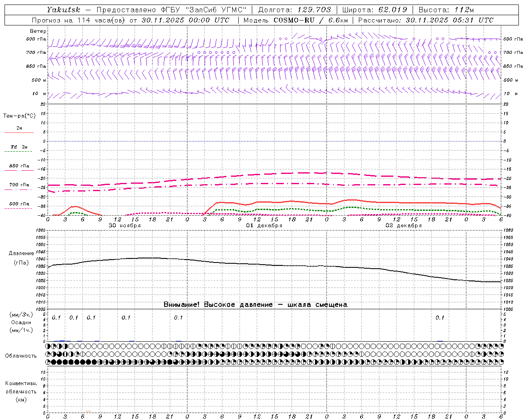Select the '(км)' unit under convective cloudiness

[21, 399]
